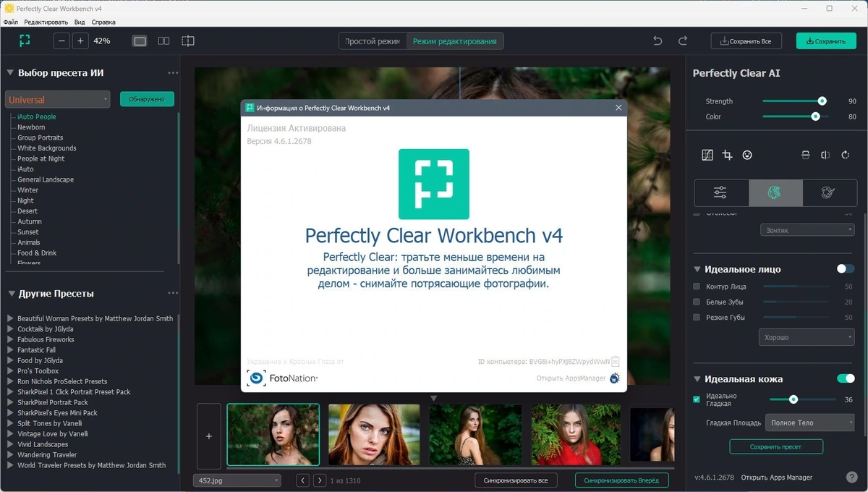868x492 pixels.
Task: Redo the last edit
Action: tap(683, 41)
